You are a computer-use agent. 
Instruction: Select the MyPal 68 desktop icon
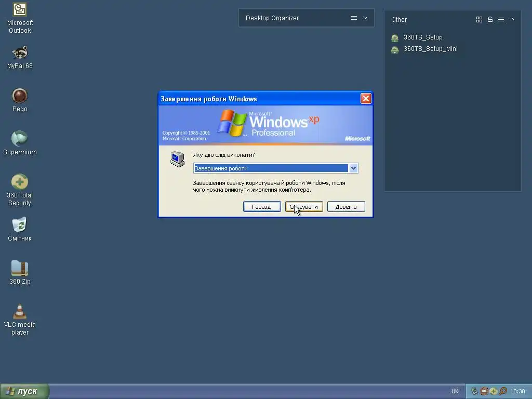20,57
